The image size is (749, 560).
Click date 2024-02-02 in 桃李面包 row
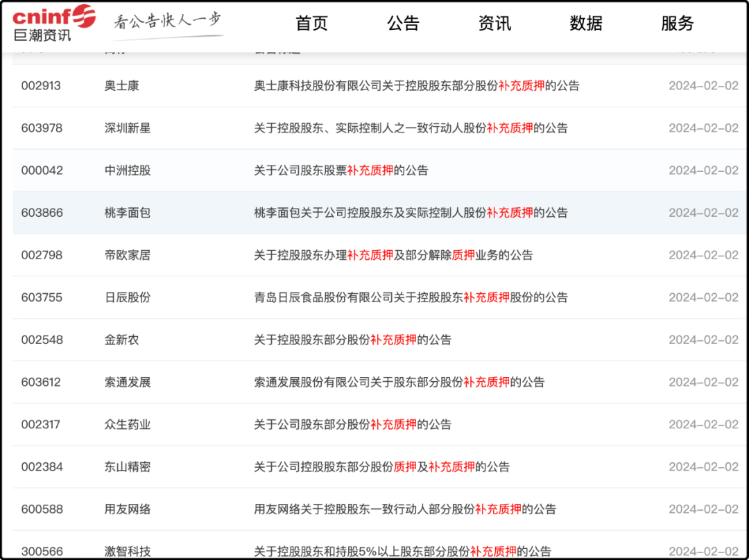click(703, 213)
